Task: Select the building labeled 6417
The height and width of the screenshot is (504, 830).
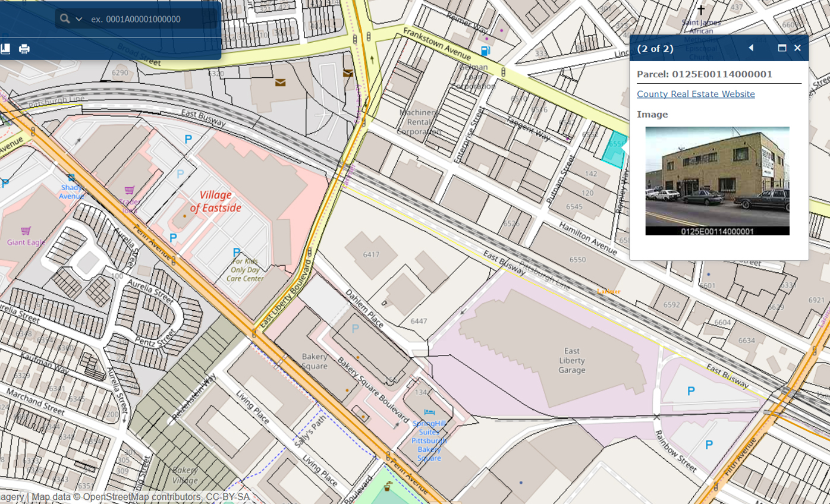Action: click(x=371, y=254)
